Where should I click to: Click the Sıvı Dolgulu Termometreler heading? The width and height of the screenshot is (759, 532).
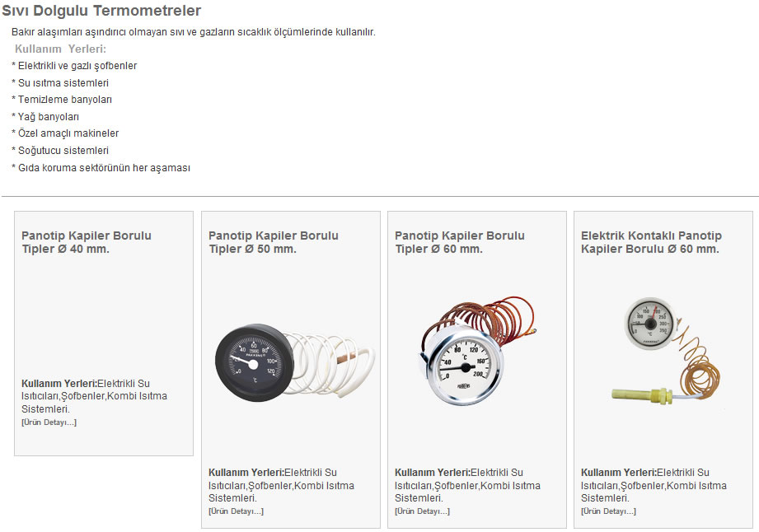click(x=101, y=11)
